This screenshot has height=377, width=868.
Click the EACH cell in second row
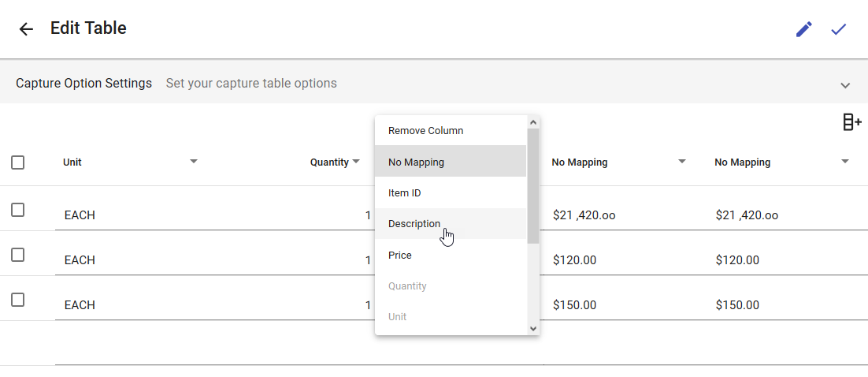click(x=80, y=260)
